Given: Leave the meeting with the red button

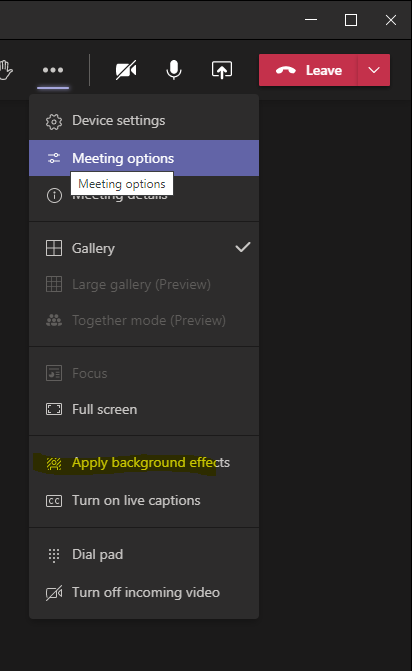Looking at the screenshot, I should click(308, 70).
